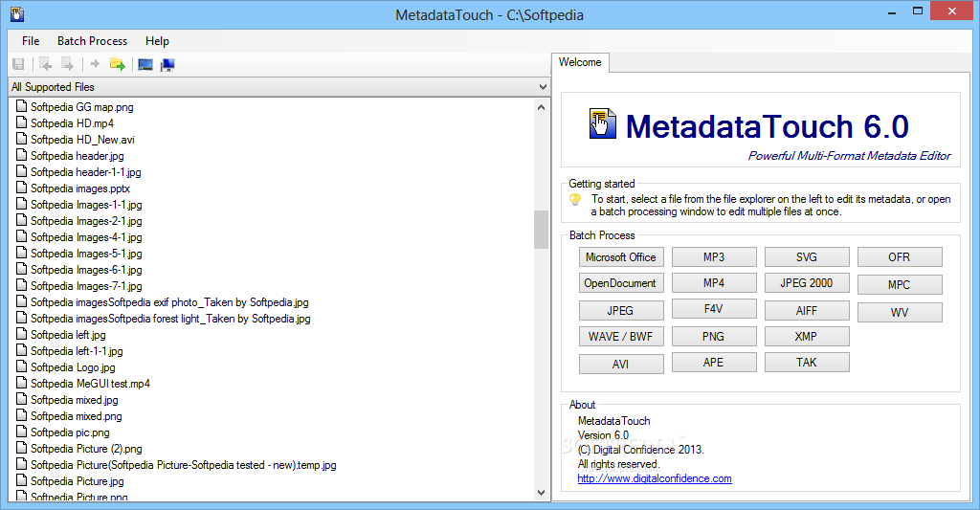Image resolution: width=980 pixels, height=510 pixels.
Task: Click the OFR batch process button
Action: 900,256
